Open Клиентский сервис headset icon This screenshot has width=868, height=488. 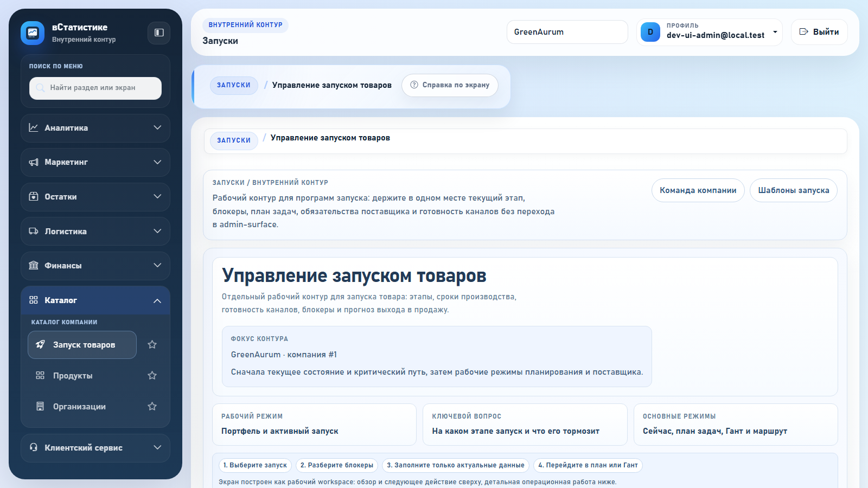[33, 448]
